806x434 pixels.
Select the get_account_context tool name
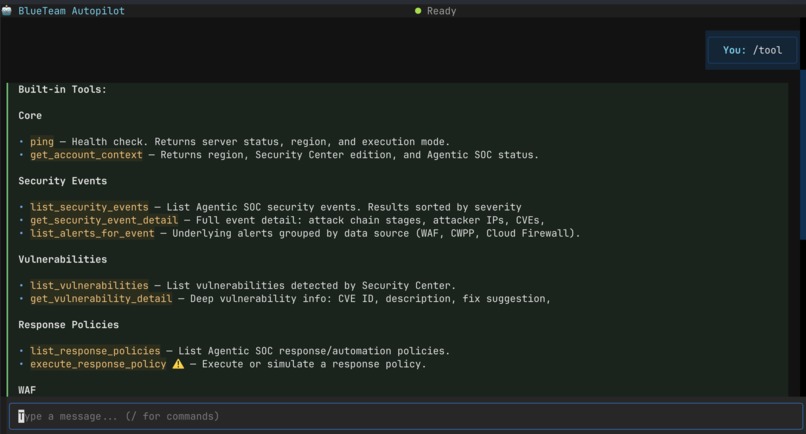(x=86, y=155)
